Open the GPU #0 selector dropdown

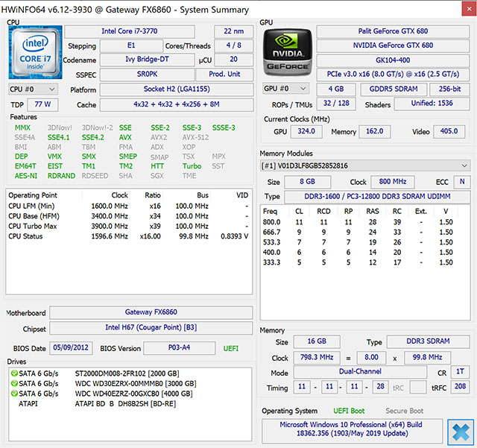coord(285,89)
